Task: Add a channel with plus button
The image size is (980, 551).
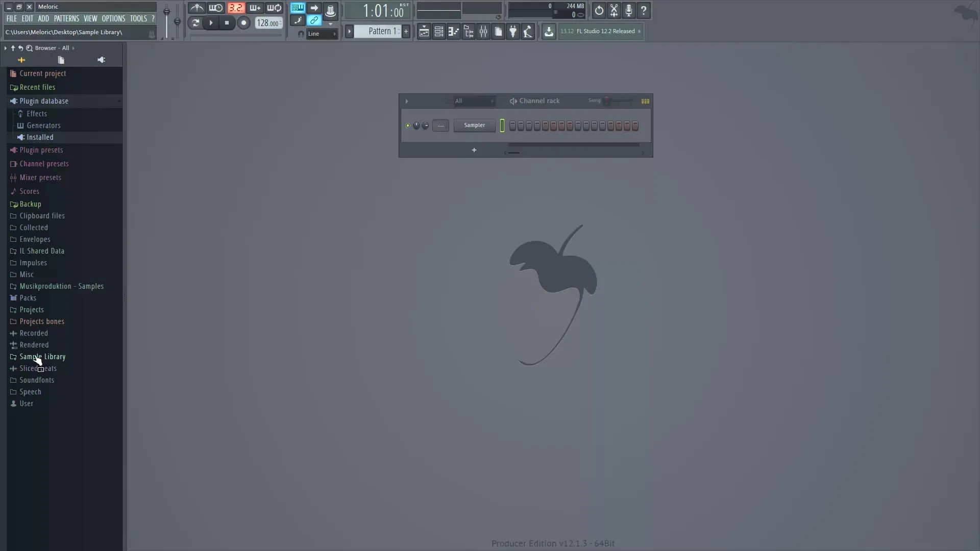Action: coord(474,150)
